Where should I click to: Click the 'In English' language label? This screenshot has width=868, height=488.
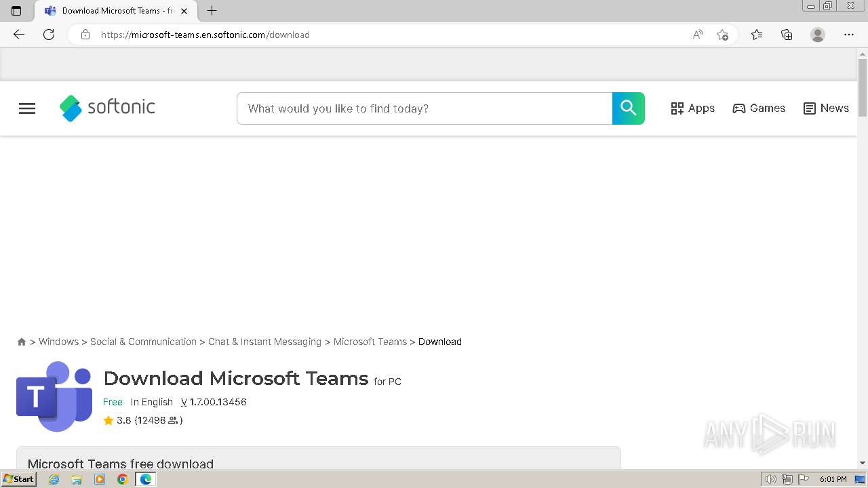click(x=152, y=402)
